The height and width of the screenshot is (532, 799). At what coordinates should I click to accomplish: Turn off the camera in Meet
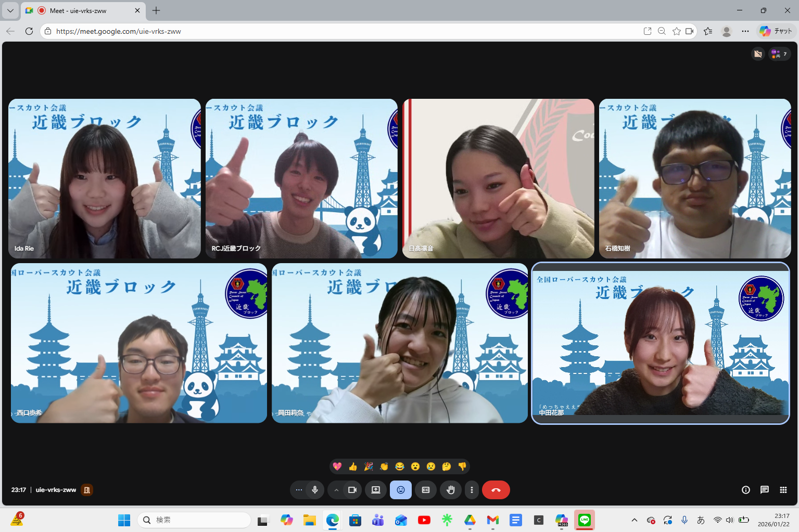point(352,490)
